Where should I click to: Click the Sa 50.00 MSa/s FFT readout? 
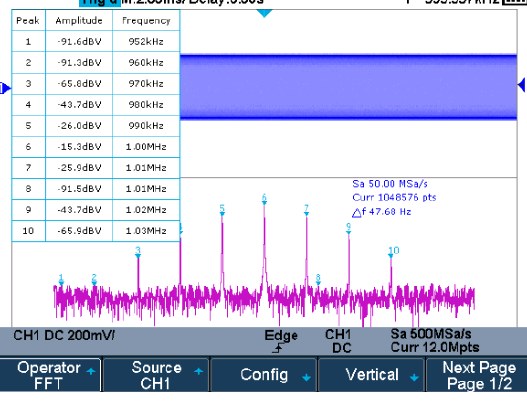(390, 184)
